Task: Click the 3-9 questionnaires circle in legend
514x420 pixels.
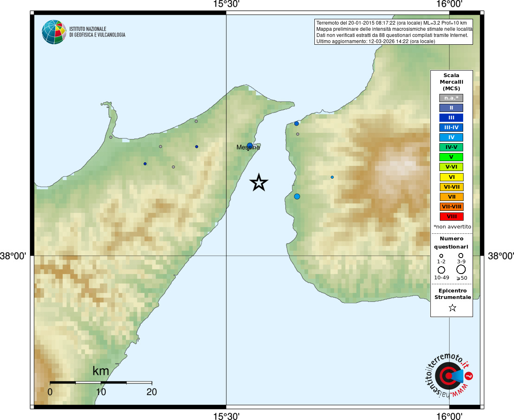Action: [x=461, y=256]
